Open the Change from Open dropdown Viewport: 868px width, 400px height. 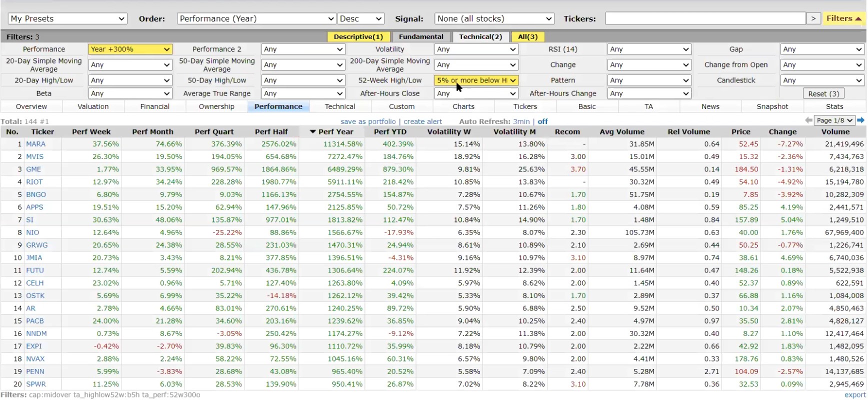[822, 64]
